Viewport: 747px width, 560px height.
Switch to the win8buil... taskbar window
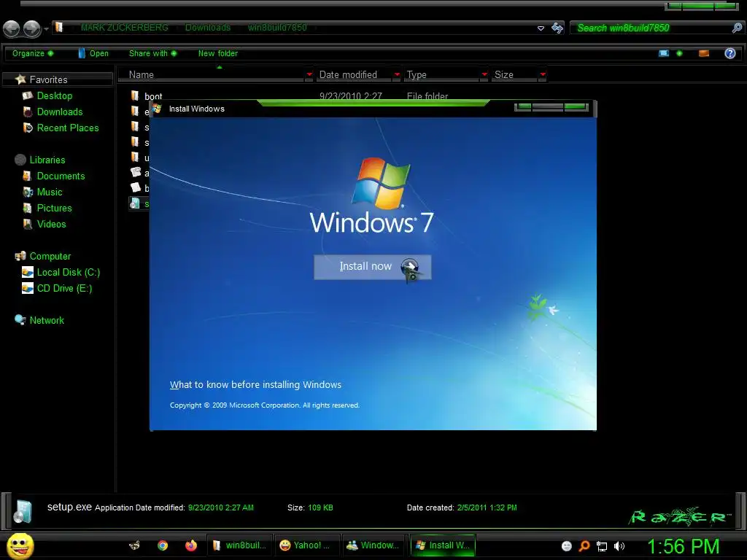pyautogui.click(x=239, y=545)
